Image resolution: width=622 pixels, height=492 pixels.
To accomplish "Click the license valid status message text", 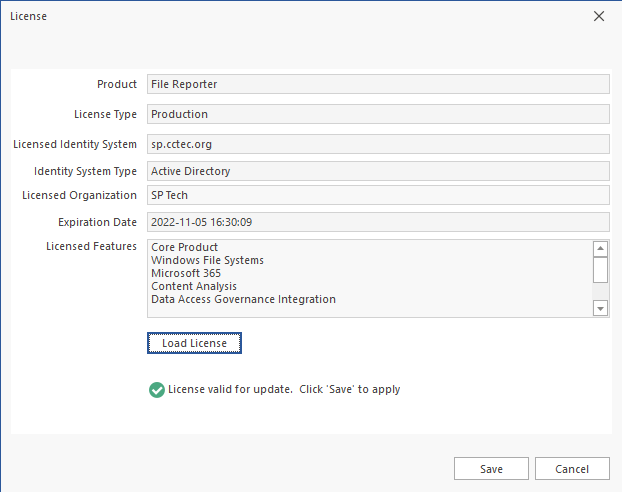I will click(x=284, y=389).
